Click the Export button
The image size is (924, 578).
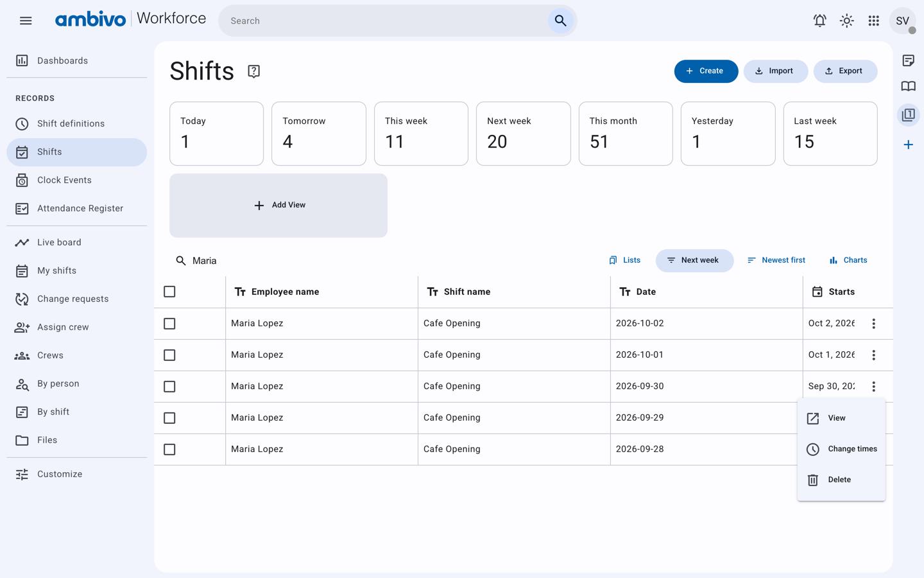point(845,71)
